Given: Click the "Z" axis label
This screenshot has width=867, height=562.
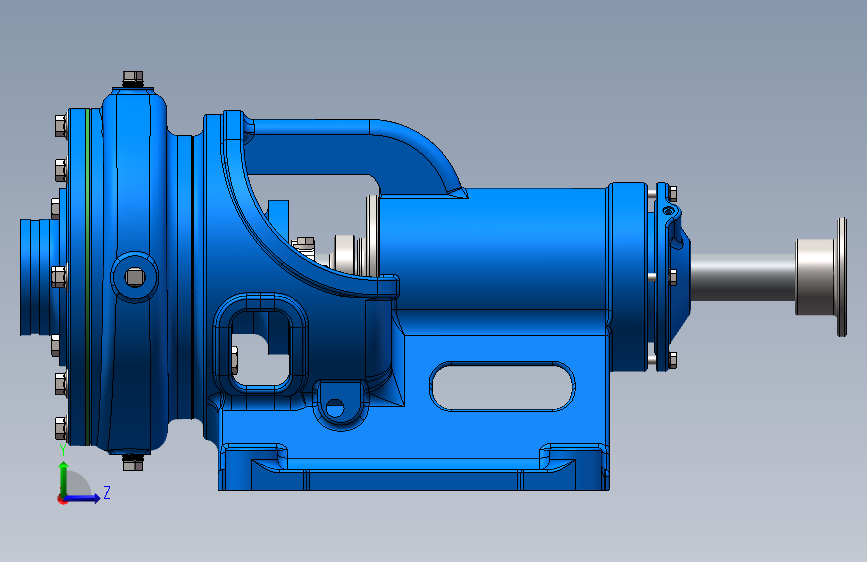Looking at the screenshot, I should coord(107,492).
